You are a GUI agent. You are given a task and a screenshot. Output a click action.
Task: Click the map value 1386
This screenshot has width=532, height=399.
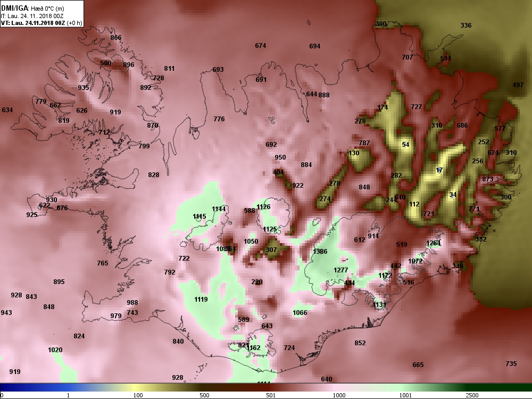[x=320, y=252]
